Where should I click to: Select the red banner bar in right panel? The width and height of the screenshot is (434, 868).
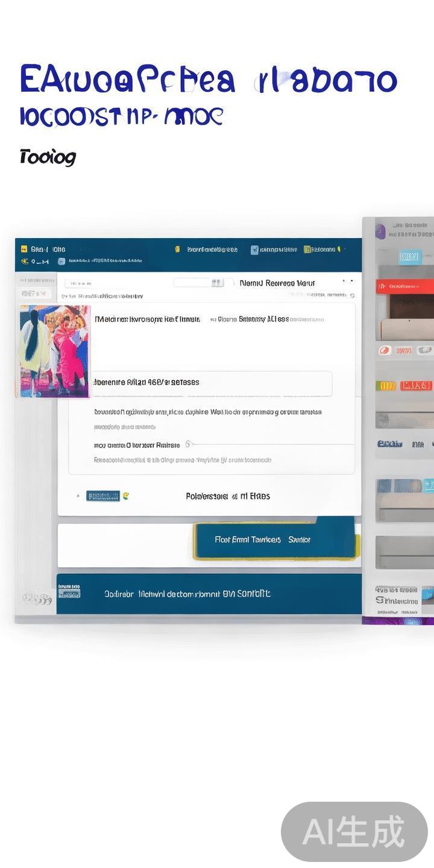pos(405,288)
